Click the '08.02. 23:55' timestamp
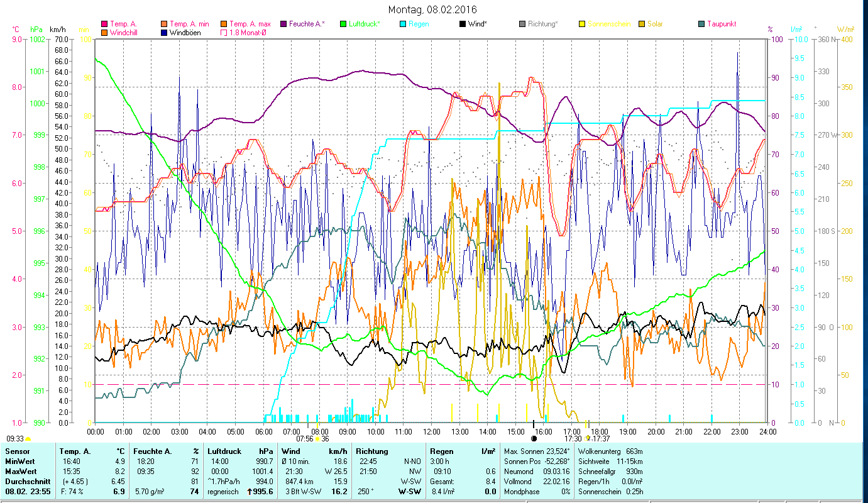 pyautogui.click(x=28, y=492)
